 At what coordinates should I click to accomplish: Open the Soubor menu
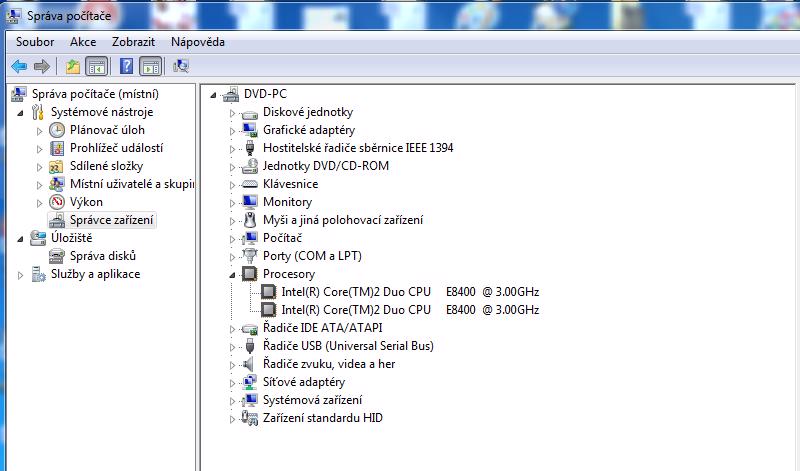(35, 42)
